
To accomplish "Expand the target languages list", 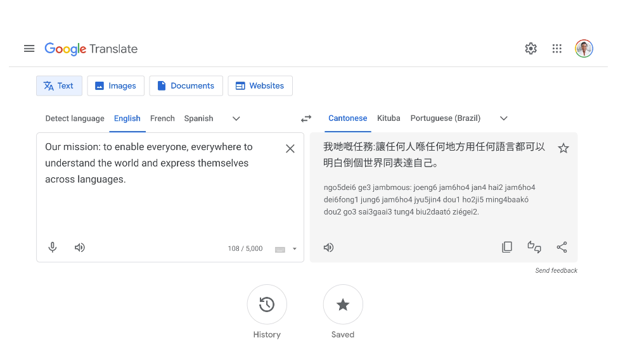I will pos(504,118).
